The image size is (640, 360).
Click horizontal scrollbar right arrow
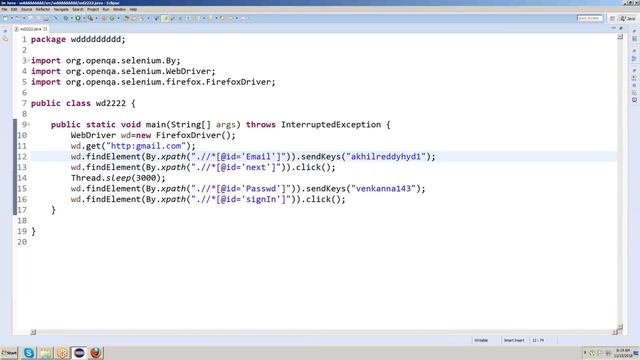pos(615,332)
